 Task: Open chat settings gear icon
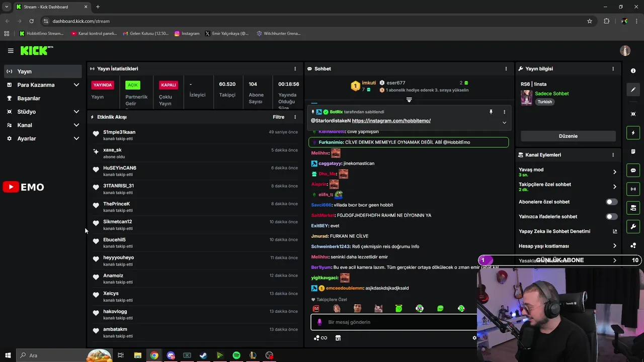474,338
